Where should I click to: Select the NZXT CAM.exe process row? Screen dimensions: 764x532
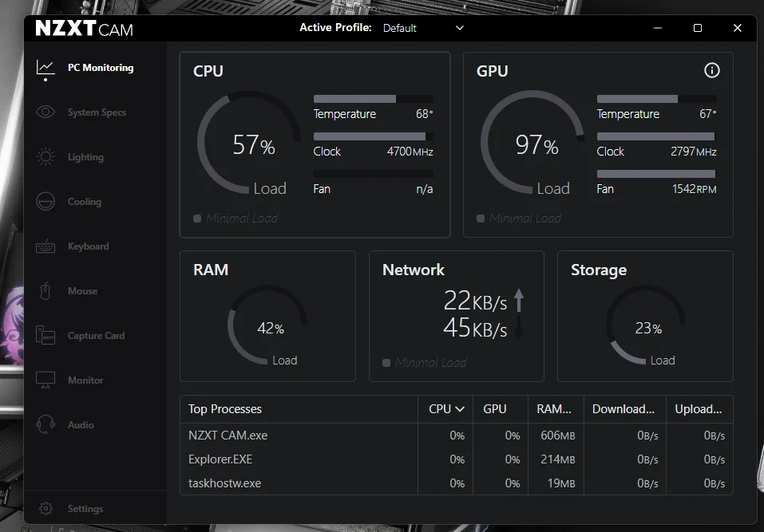(x=228, y=435)
